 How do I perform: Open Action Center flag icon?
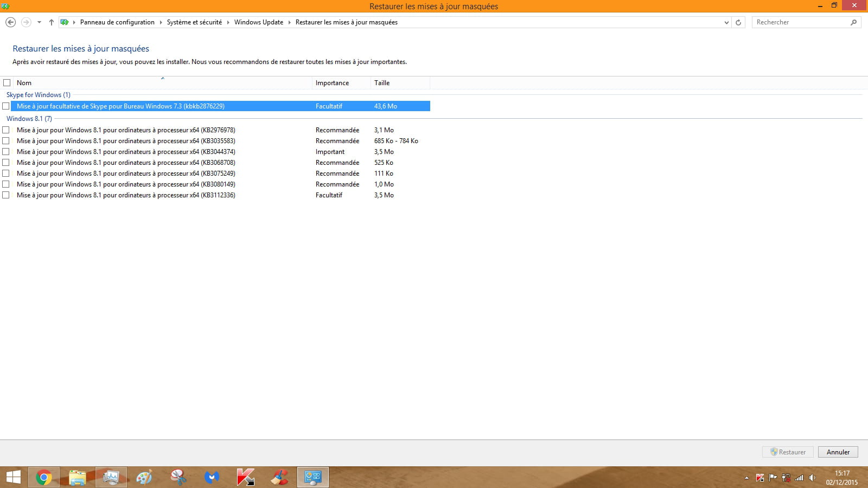[773, 478]
